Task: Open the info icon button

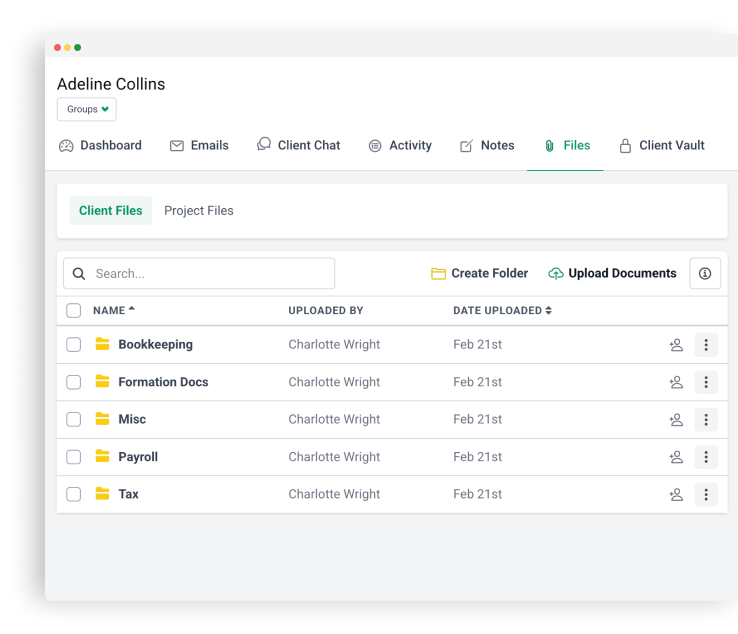Action: [x=705, y=273]
